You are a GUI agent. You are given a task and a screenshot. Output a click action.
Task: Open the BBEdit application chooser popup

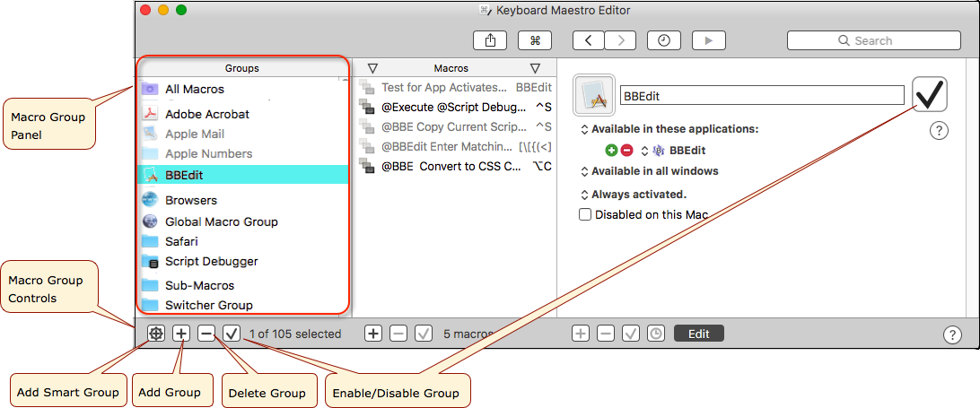pyautogui.click(x=673, y=151)
